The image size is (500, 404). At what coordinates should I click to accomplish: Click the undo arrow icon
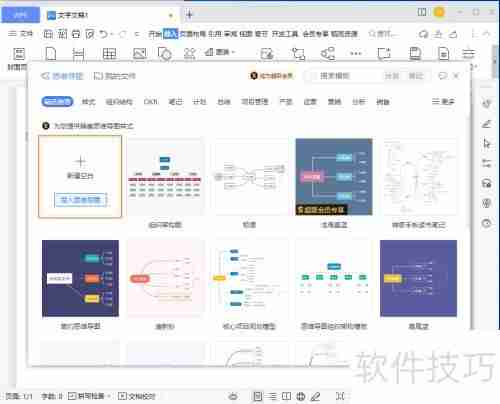click(x=104, y=34)
